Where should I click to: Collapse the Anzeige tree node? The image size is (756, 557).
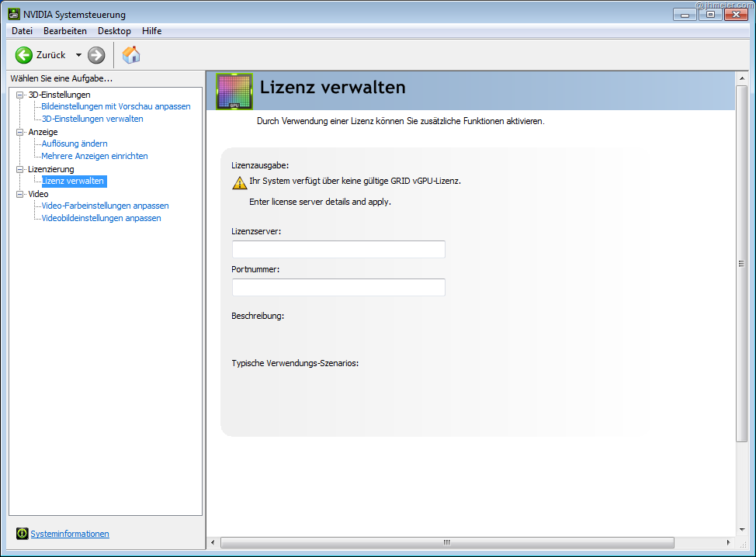20,132
